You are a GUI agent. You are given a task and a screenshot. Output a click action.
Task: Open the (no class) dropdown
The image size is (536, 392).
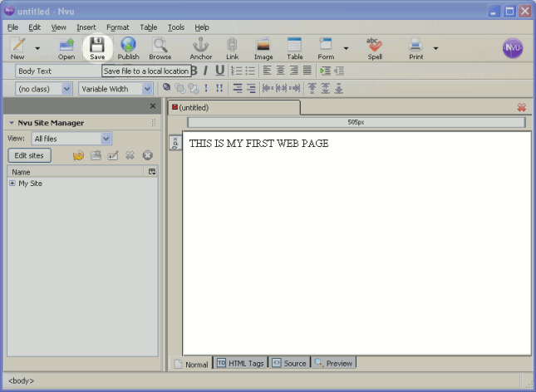pos(44,89)
